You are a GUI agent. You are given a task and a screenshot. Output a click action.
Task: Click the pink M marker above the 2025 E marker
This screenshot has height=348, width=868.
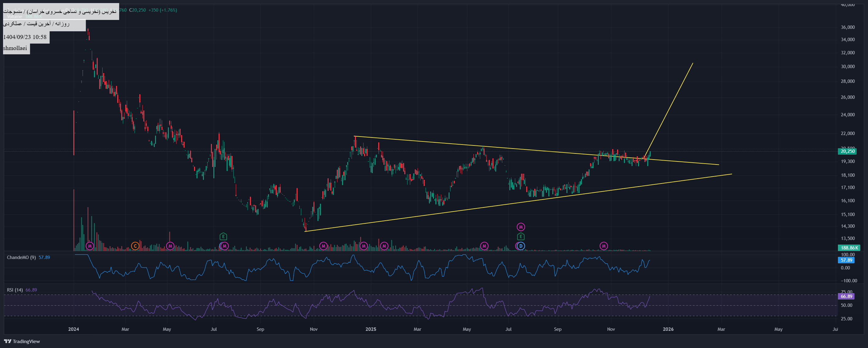click(521, 227)
